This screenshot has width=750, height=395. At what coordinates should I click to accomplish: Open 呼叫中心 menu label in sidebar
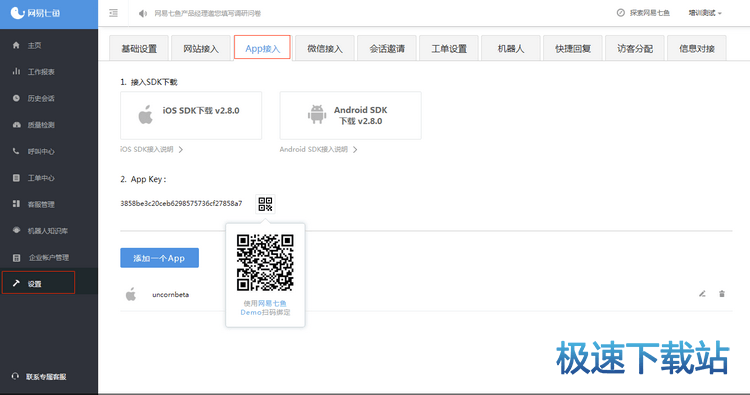pyautogui.click(x=41, y=152)
